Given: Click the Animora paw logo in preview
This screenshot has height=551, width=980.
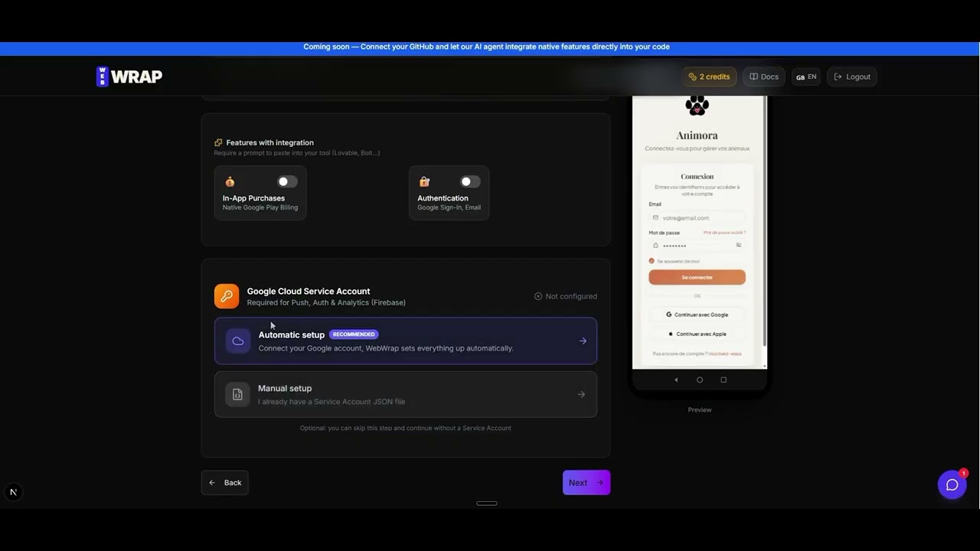Looking at the screenshot, I should click(697, 105).
